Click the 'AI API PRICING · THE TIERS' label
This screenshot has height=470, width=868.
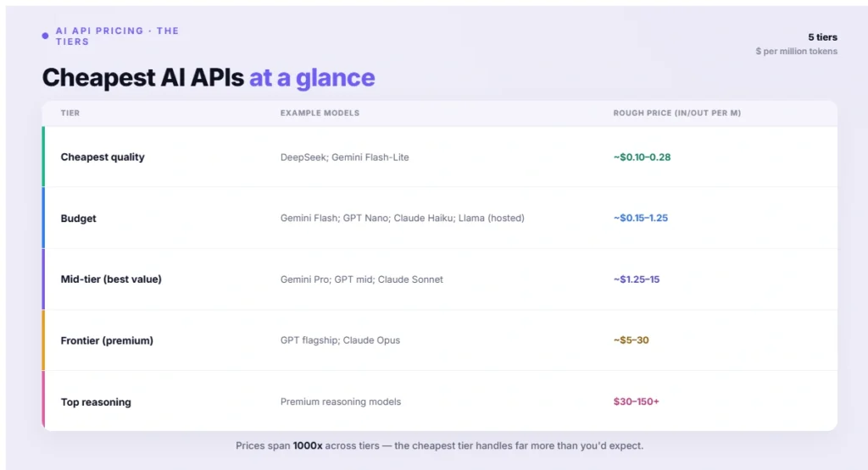point(117,36)
